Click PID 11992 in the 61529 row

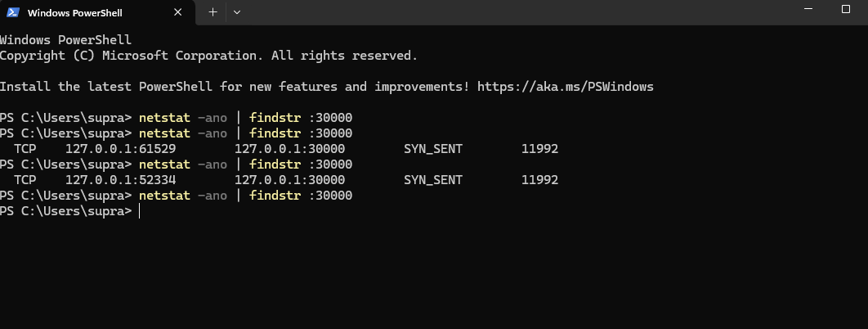tap(539, 148)
